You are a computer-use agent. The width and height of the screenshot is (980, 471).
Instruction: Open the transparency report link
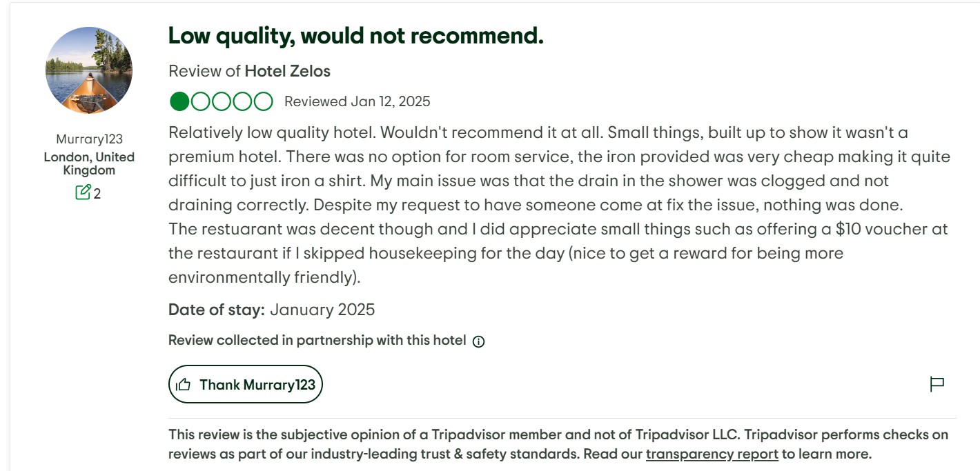tap(712, 454)
